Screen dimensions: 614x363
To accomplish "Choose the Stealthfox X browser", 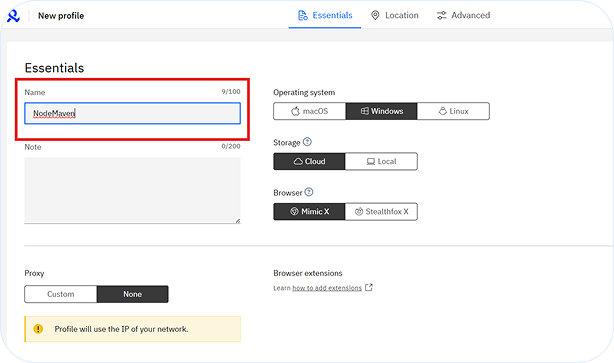I will pos(381,211).
